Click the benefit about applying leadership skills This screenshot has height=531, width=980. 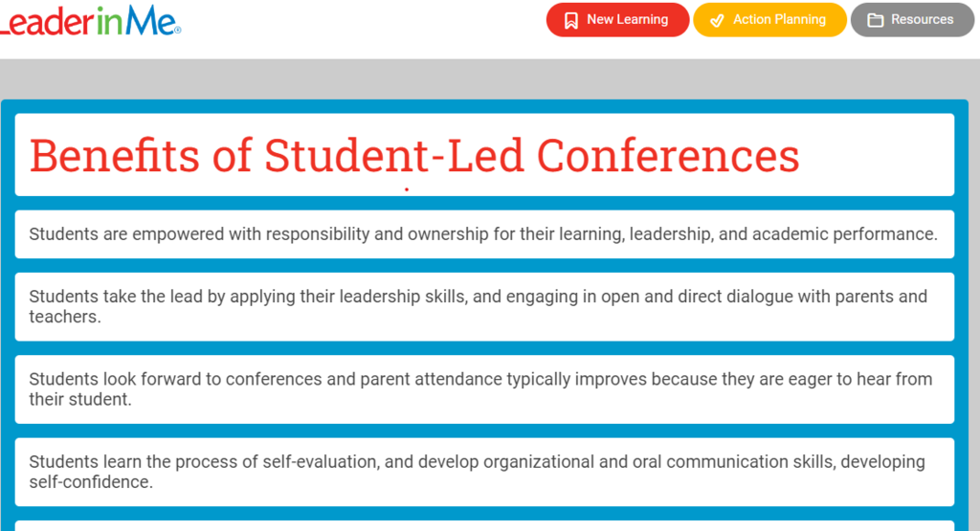point(484,307)
